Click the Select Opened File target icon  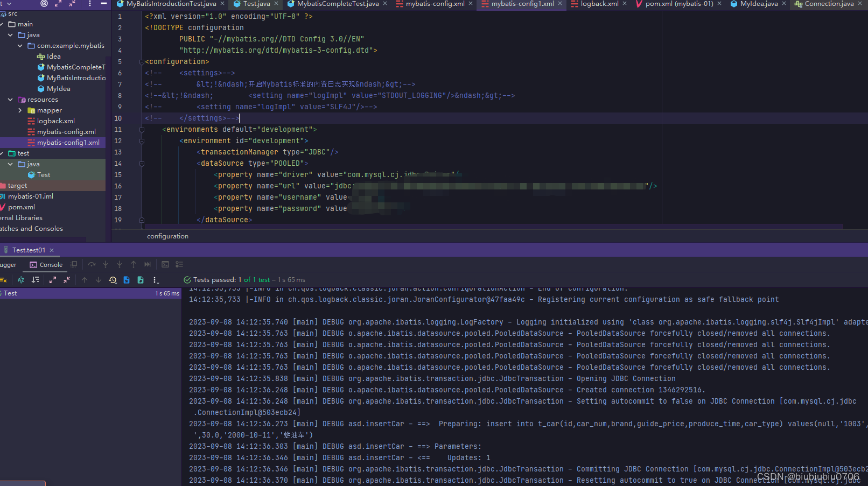point(44,3)
